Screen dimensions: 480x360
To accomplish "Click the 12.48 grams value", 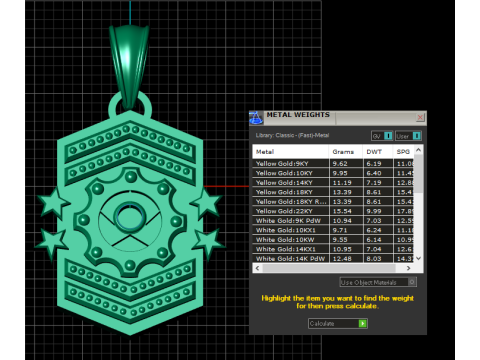I will click(342, 259).
